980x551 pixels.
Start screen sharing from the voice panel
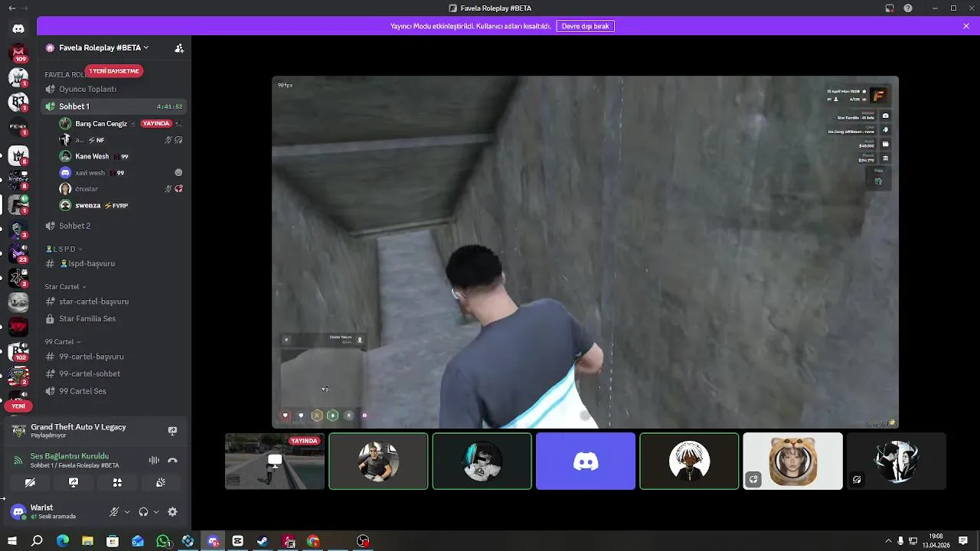click(73, 483)
